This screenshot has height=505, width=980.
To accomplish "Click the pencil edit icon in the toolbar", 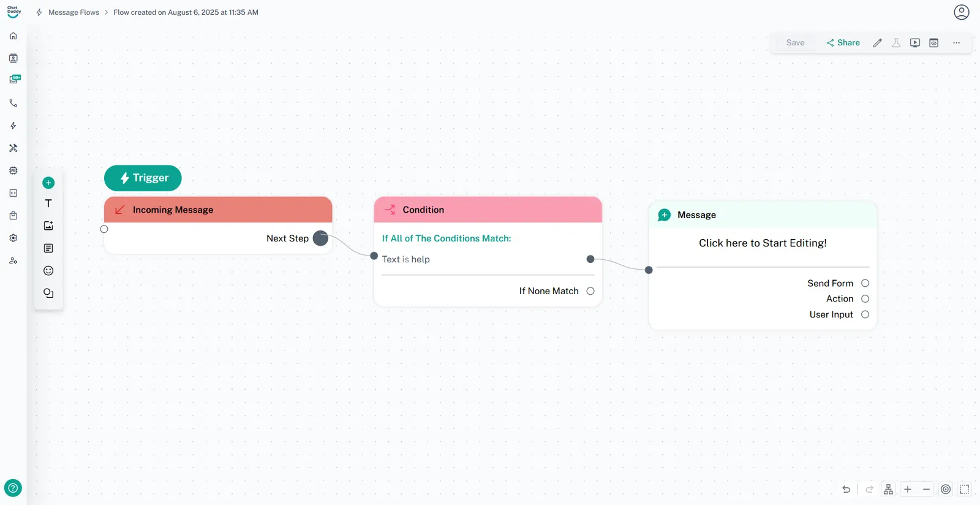I will [x=877, y=43].
